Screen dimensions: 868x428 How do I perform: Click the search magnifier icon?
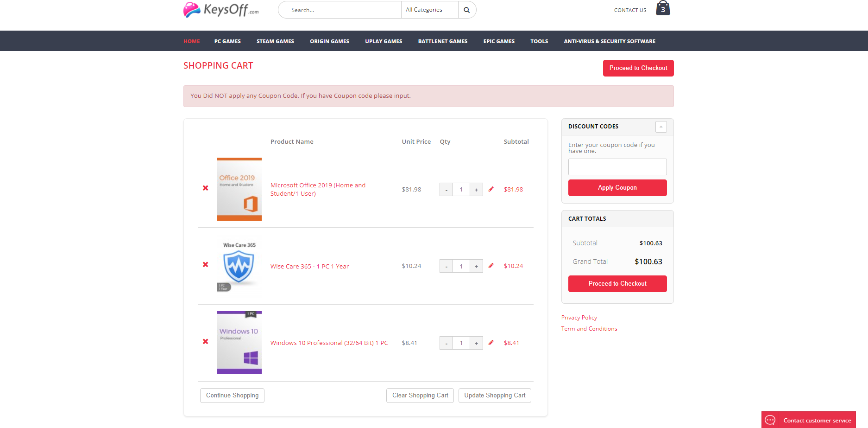[x=467, y=10]
